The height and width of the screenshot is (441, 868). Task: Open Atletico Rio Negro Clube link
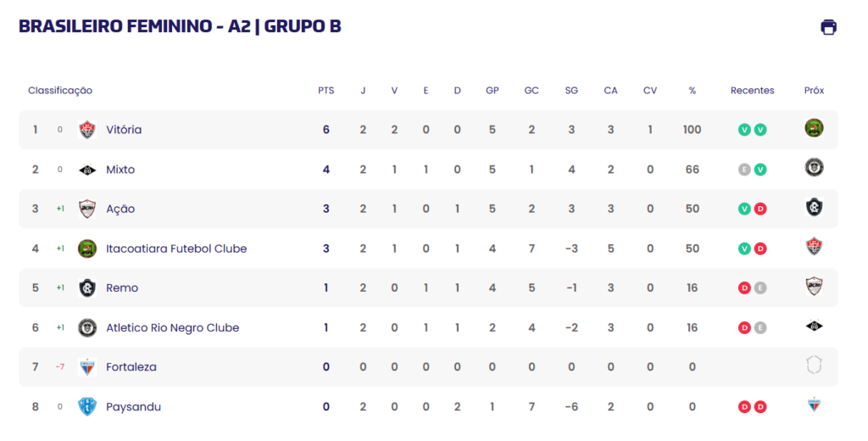172,328
